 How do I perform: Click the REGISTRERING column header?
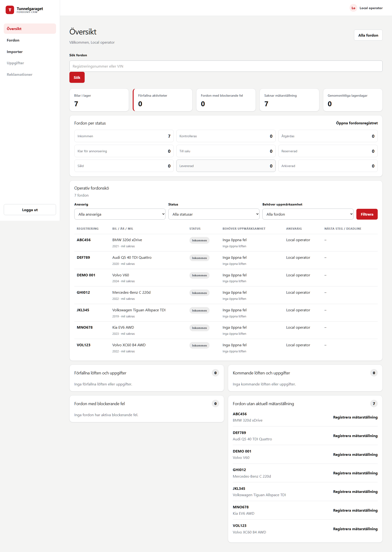point(88,229)
